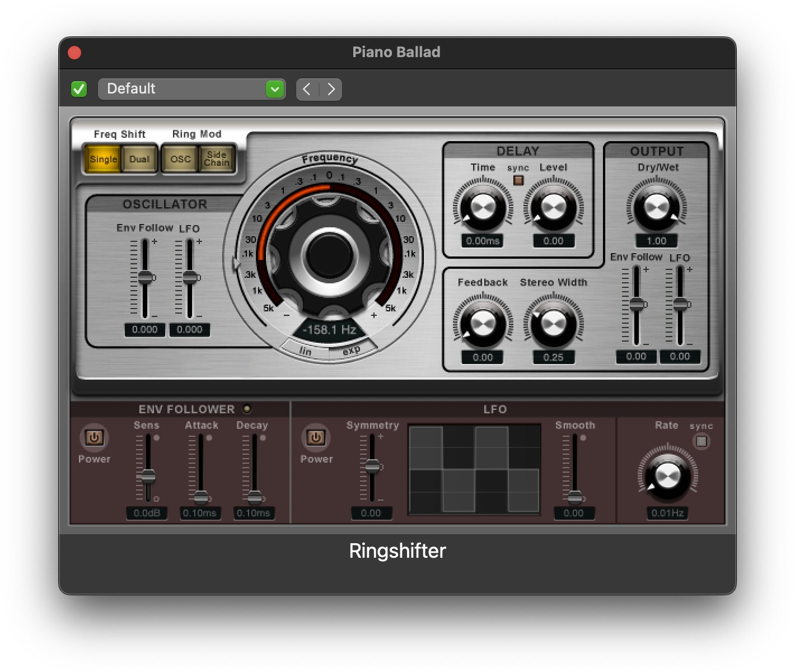Open the Default preset dropdown

tap(191, 89)
